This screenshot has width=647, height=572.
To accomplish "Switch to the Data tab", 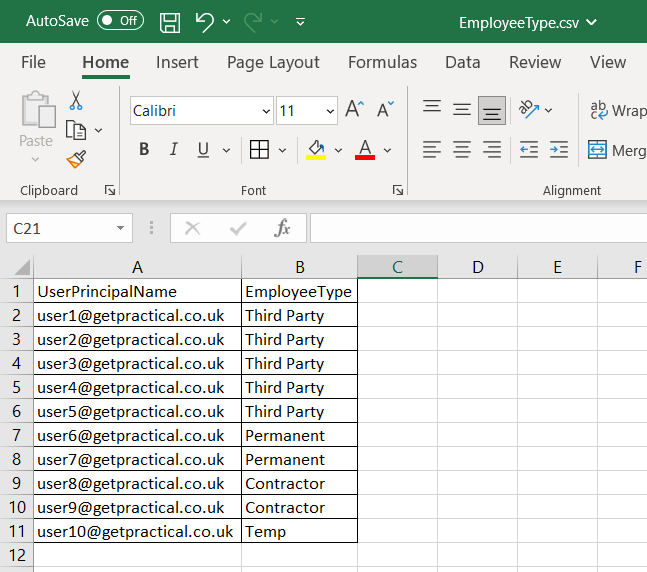I will point(463,62).
